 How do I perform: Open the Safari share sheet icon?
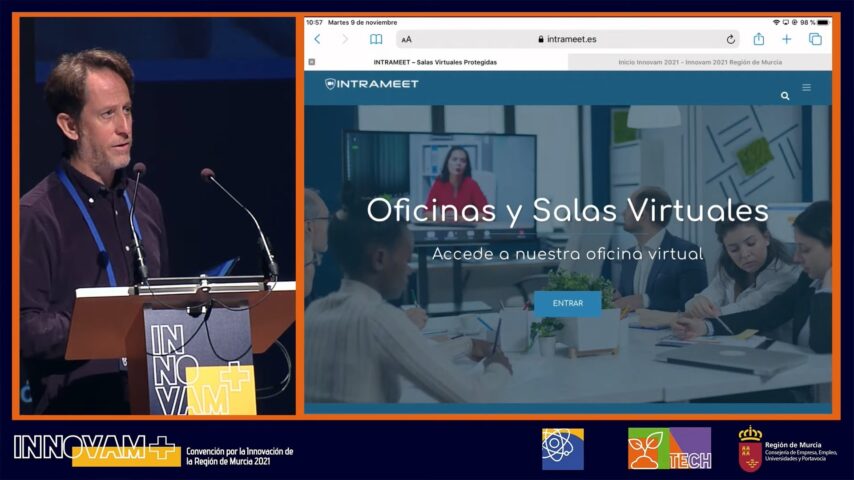coord(759,39)
